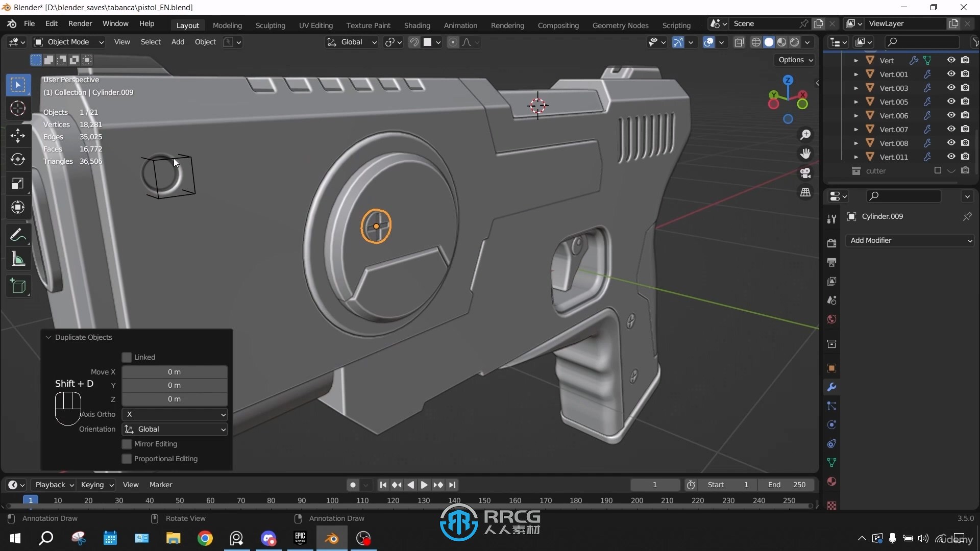Screen dimensions: 980x551
Task: Open the Add menu in viewport header
Action: pos(178,42)
